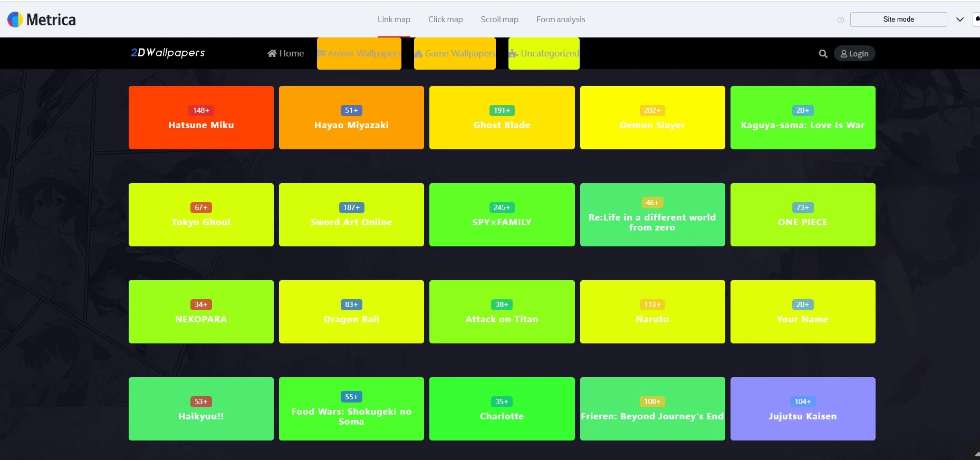The height and width of the screenshot is (460, 980).
Task: Click the partially visible button at far right of Metrica bar
Action: 976,19
